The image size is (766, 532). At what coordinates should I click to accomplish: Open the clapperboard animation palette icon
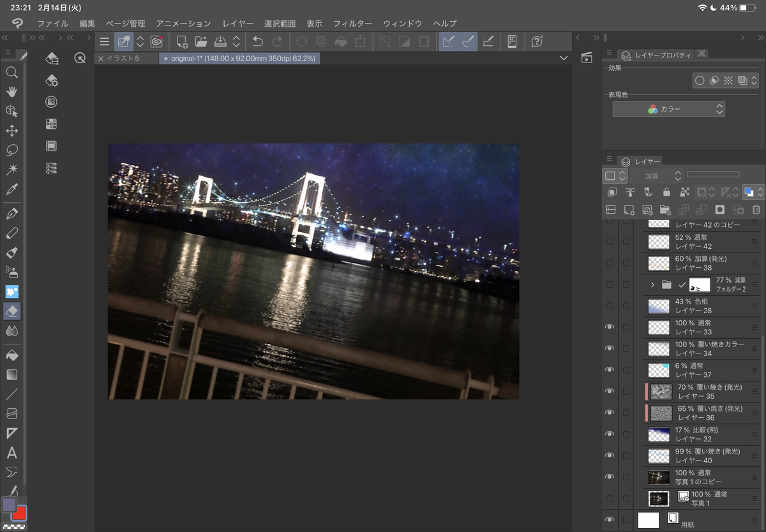[587, 57]
